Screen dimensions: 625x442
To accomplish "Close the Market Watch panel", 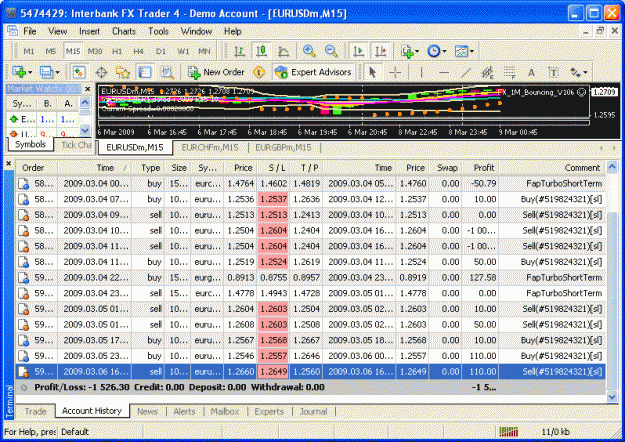I will 88,89.
